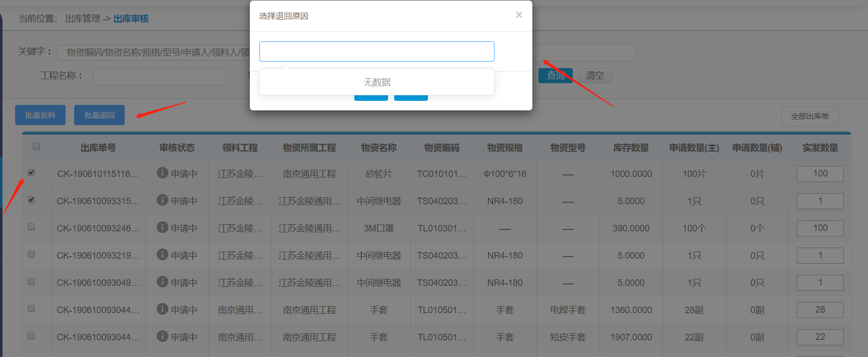Click info icon in 短皮手套 row
Image resolution: width=868 pixels, height=357 pixels.
pyautogui.click(x=162, y=336)
